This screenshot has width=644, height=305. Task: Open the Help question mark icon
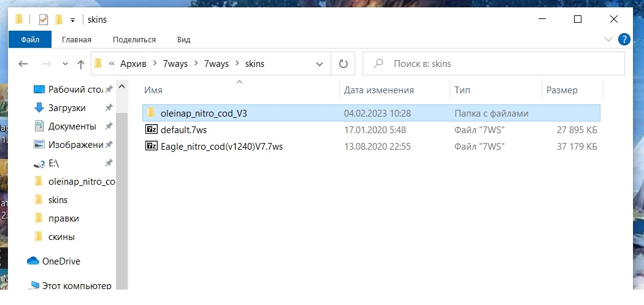tap(624, 40)
